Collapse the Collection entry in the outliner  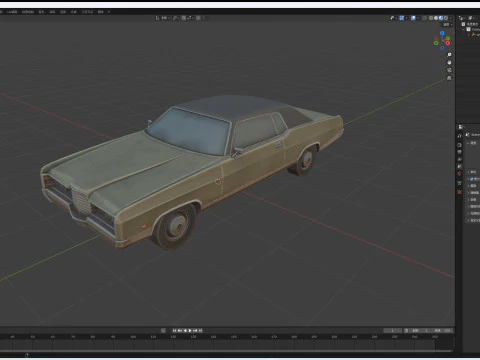pyautogui.click(x=463, y=29)
